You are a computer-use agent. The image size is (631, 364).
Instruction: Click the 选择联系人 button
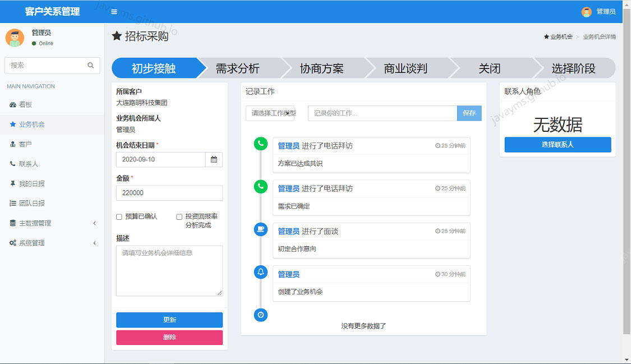tap(558, 145)
